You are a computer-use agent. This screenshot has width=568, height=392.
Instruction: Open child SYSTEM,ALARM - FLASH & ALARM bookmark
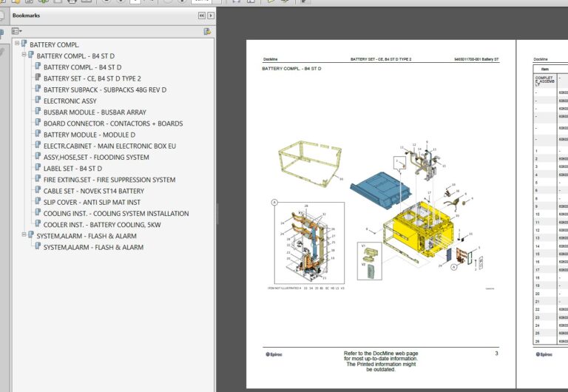93,247
